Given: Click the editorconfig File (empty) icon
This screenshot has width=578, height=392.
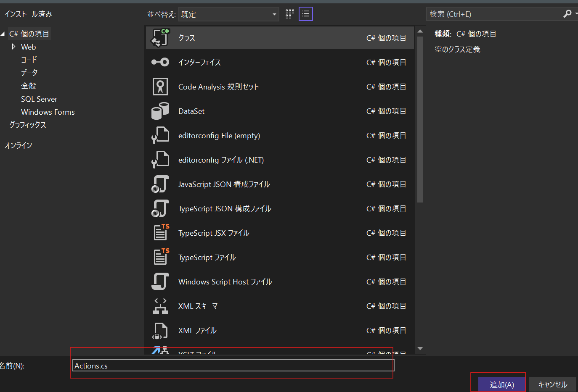Looking at the screenshot, I should tap(160, 135).
